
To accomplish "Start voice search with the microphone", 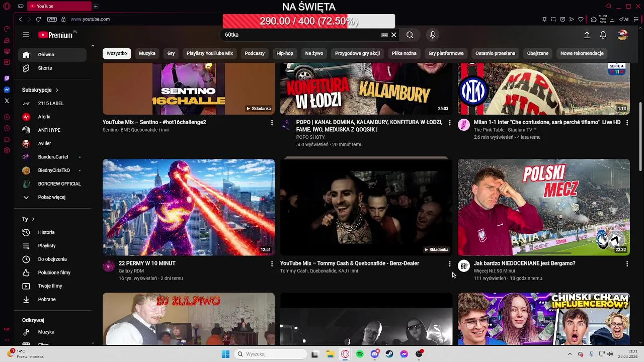I will [x=432, y=35].
